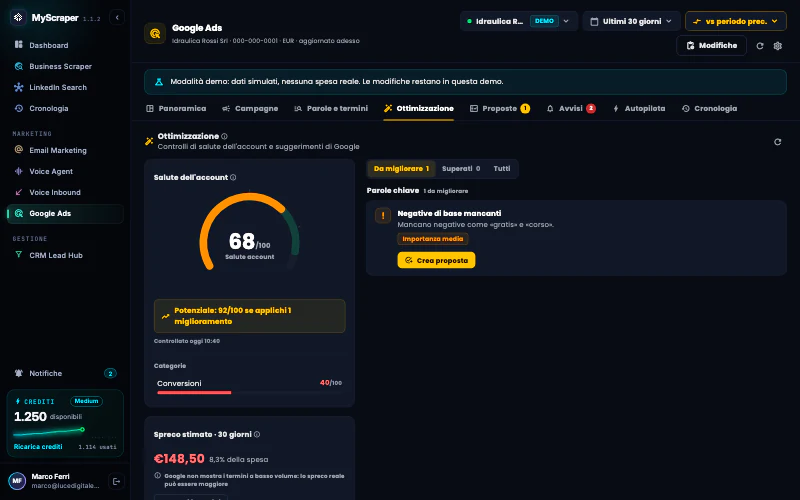Click the Importanza media tag

[x=433, y=239]
